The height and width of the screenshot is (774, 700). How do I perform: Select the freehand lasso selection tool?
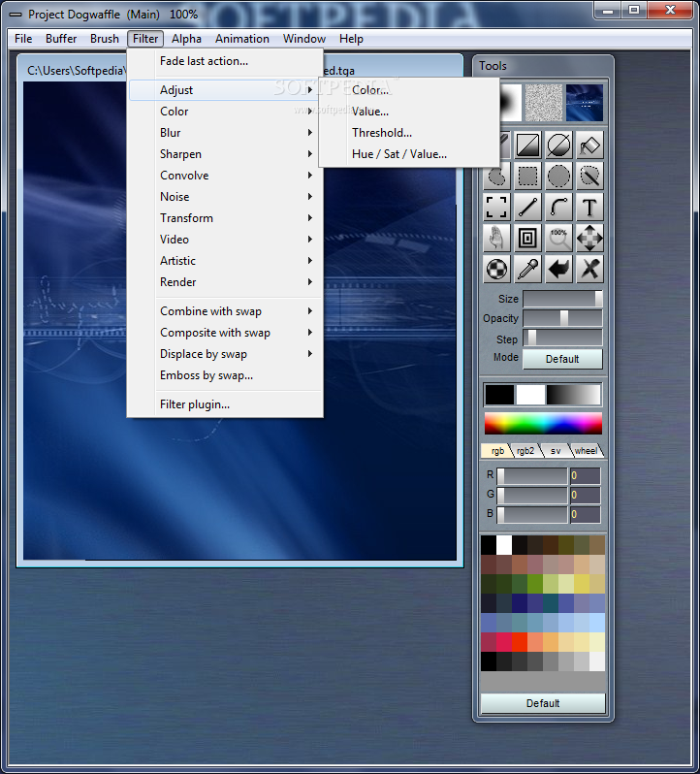coord(496,177)
